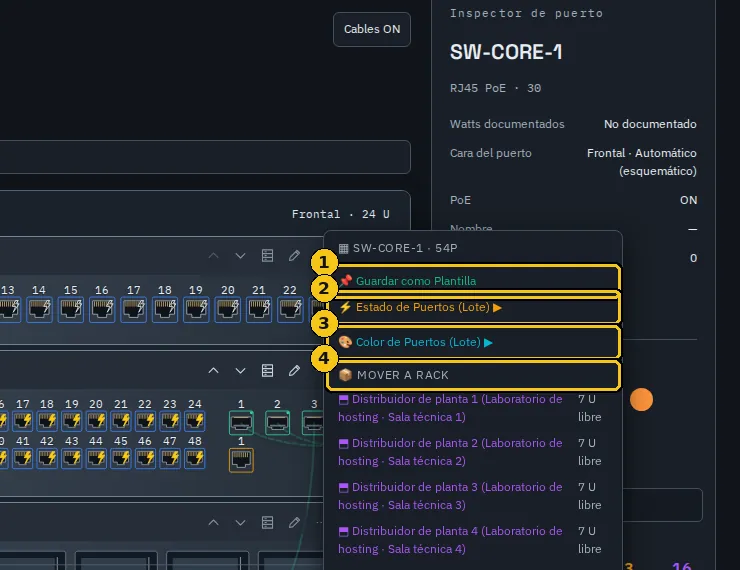Click the pencil edit icon in the bottom device row
This screenshot has height=570, width=740.
(x=294, y=523)
